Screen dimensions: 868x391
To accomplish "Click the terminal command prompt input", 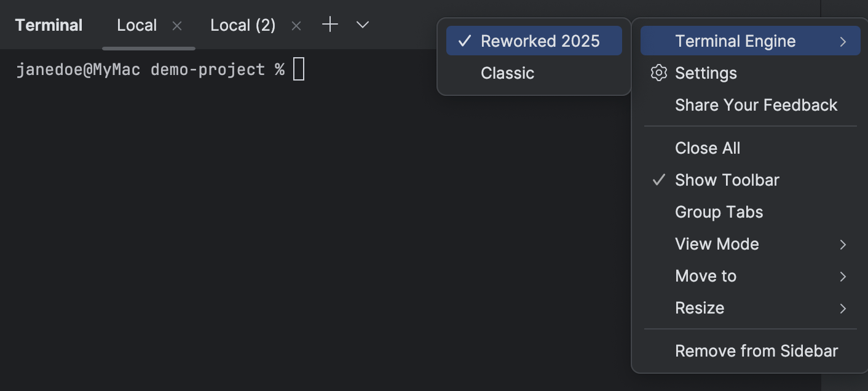I will 299,69.
